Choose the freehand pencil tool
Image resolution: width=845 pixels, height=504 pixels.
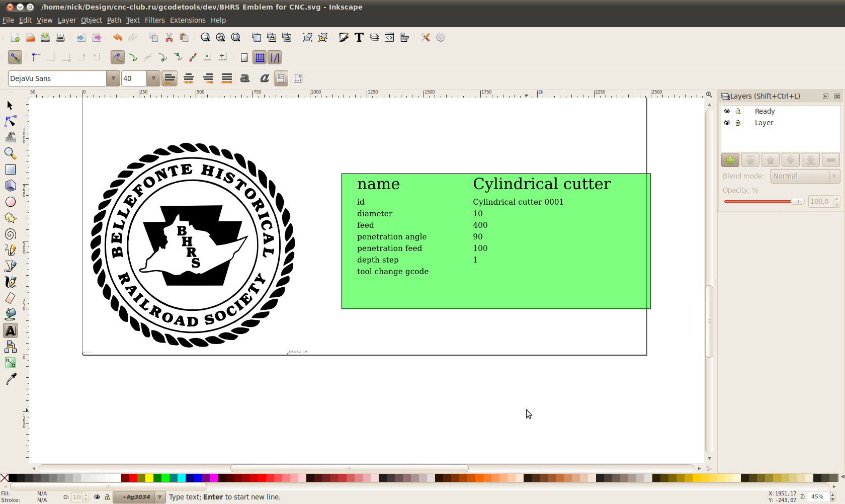tap(10, 250)
